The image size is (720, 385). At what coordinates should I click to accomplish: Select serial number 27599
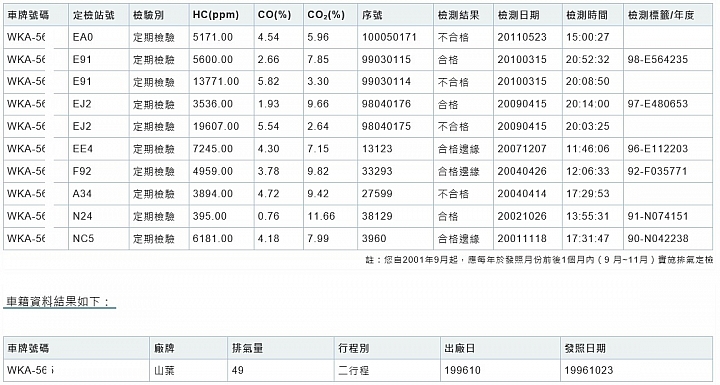[377, 193]
